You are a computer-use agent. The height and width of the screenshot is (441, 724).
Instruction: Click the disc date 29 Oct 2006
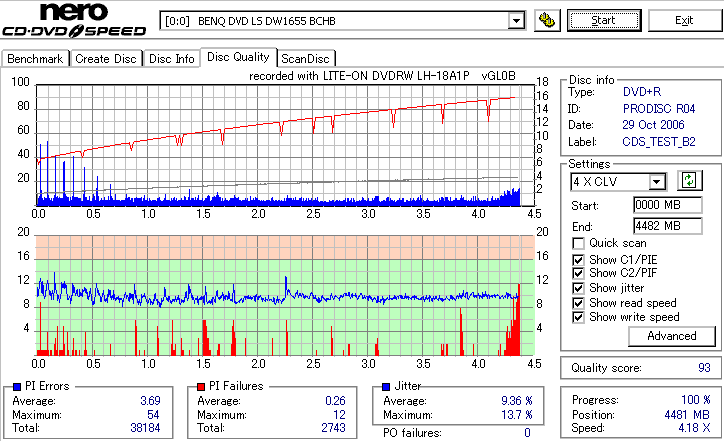[x=653, y=125]
